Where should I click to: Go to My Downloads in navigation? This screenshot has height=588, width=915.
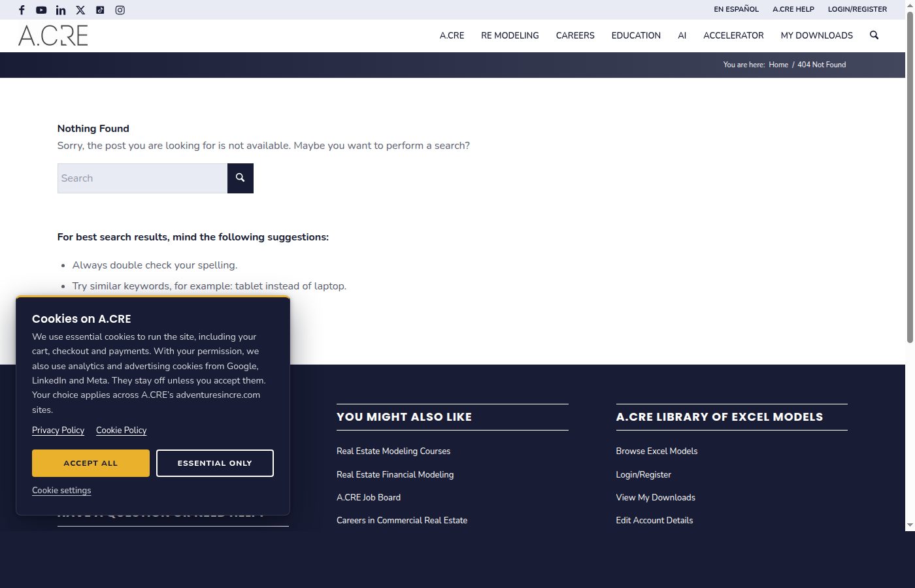(816, 35)
